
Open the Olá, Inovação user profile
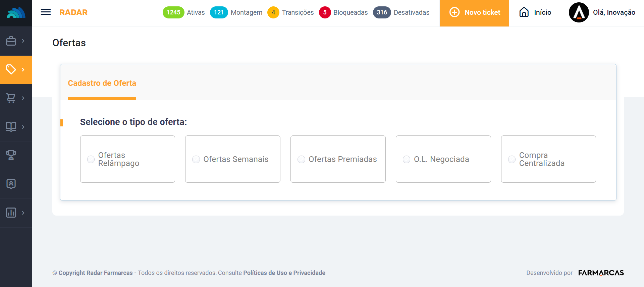(x=602, y=13)
